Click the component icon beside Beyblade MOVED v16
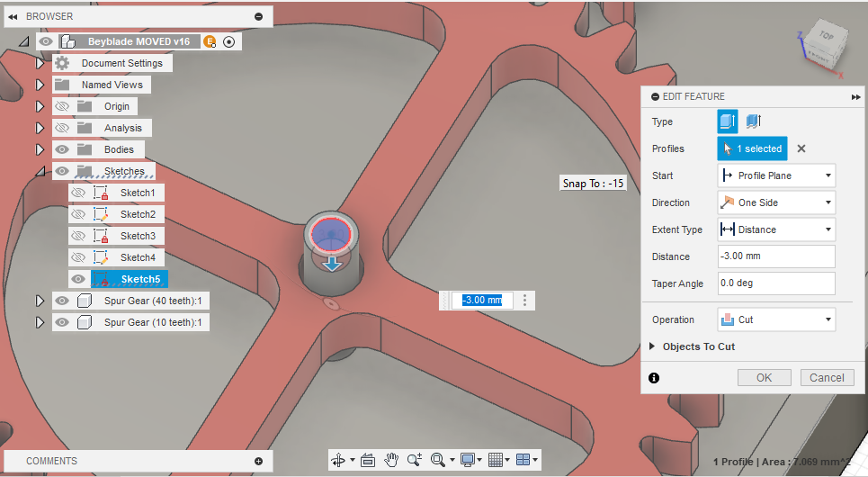 click(x=68, y=41)
